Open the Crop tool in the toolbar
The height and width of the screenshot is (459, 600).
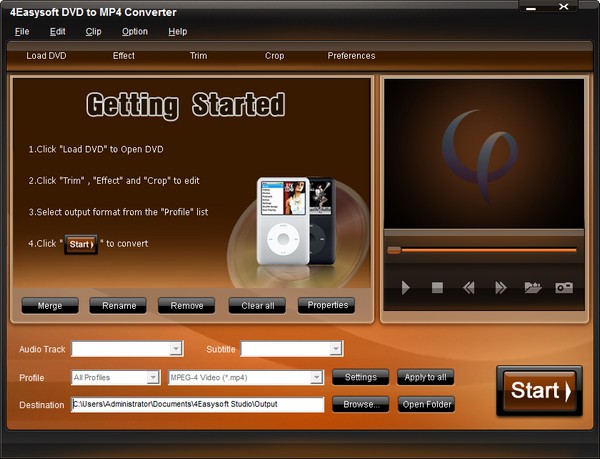(x=274, y=56)
